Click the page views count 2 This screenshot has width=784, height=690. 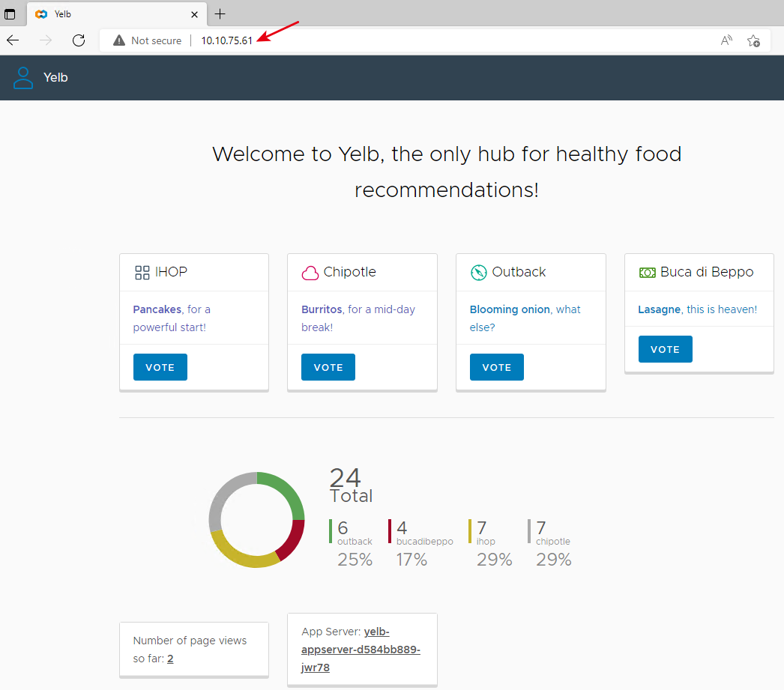170,659
